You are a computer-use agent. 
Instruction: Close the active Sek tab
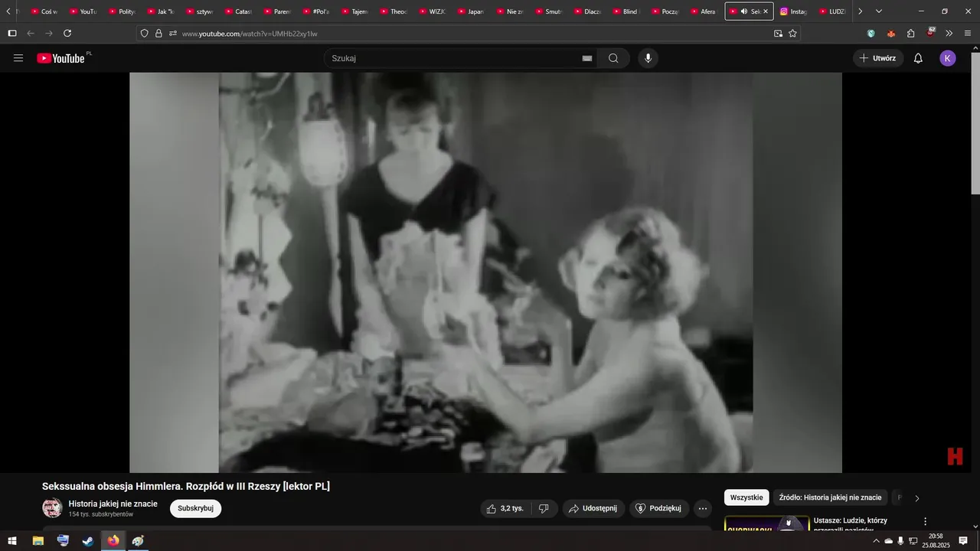coord(766,11)
